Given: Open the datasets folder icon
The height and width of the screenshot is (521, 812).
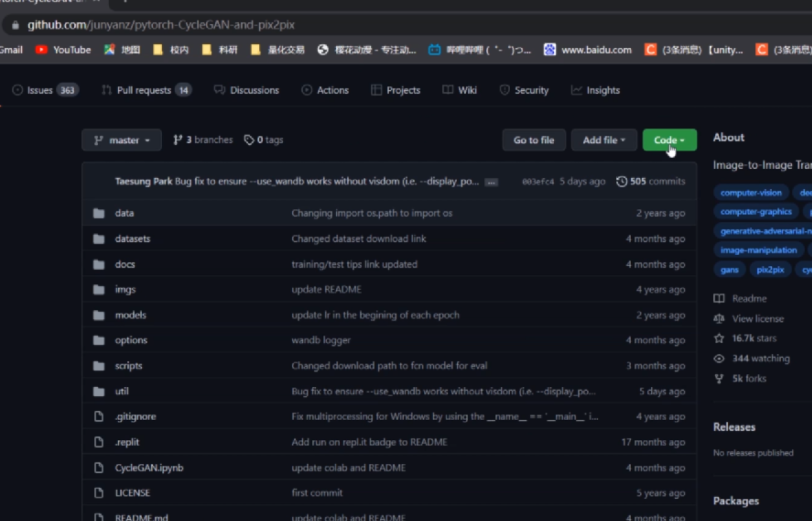Looking at the screenshot, I should pyautogui.click(x=99, y=239).
